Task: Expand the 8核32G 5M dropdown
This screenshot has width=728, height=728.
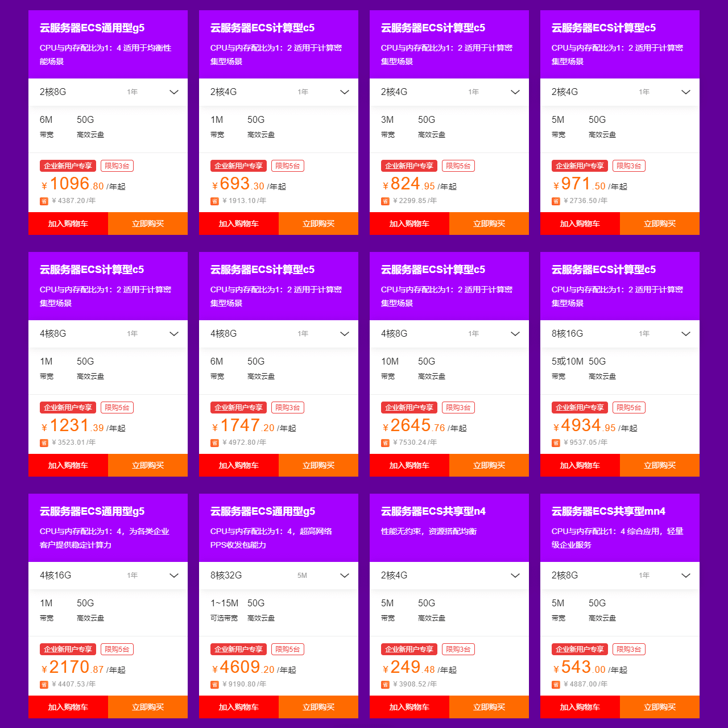Action: [279, 576]
